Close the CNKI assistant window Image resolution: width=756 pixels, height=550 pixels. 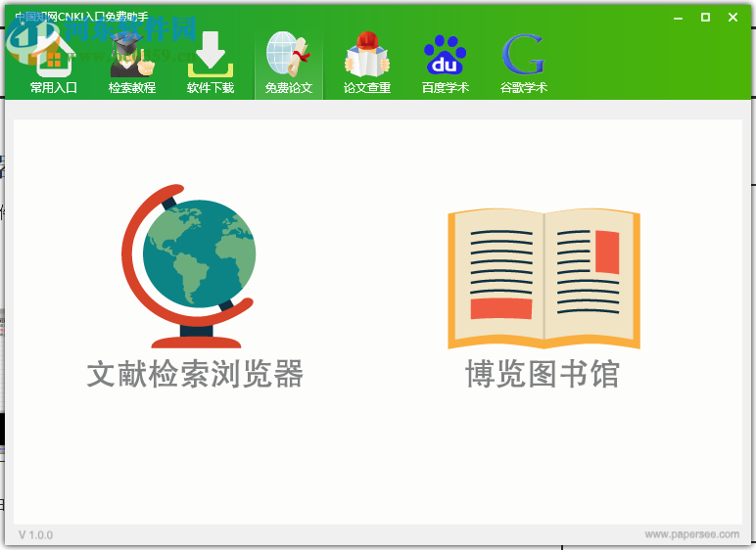(x=732, y=18)
